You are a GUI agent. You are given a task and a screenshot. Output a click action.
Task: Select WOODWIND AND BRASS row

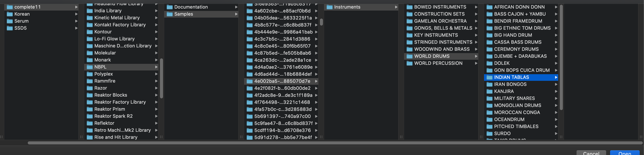(441, 49)
